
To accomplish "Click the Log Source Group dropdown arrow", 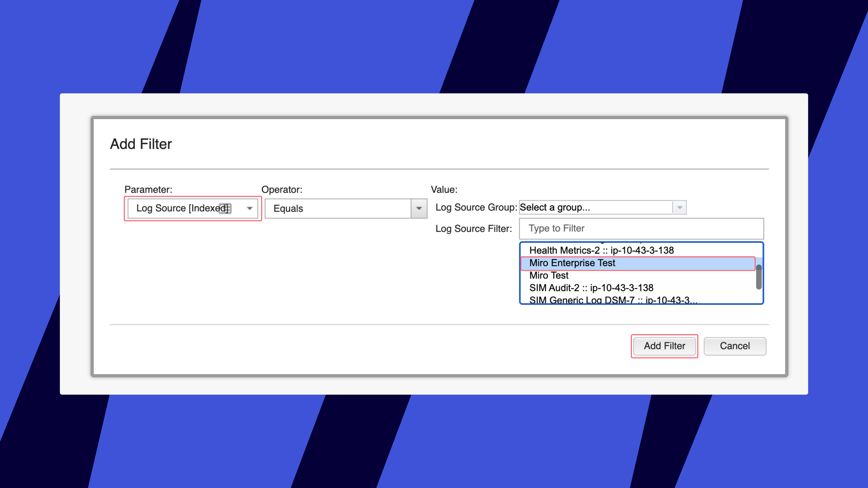I will (x=679, y=208).
